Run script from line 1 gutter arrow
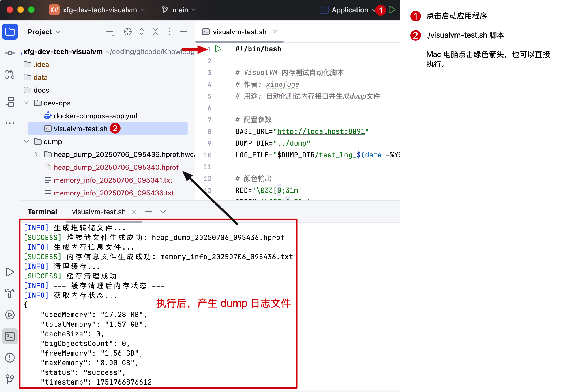 [219, 49]
